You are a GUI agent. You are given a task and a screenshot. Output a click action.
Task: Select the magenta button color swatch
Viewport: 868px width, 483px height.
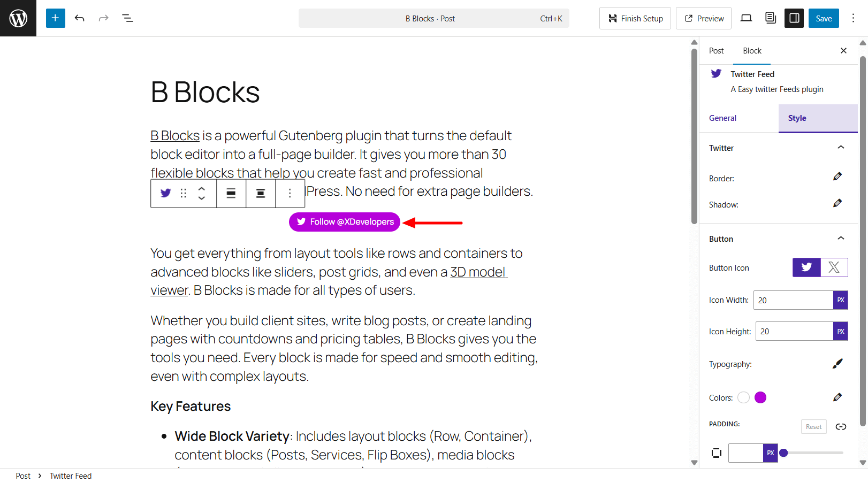(x=760, y=397)
